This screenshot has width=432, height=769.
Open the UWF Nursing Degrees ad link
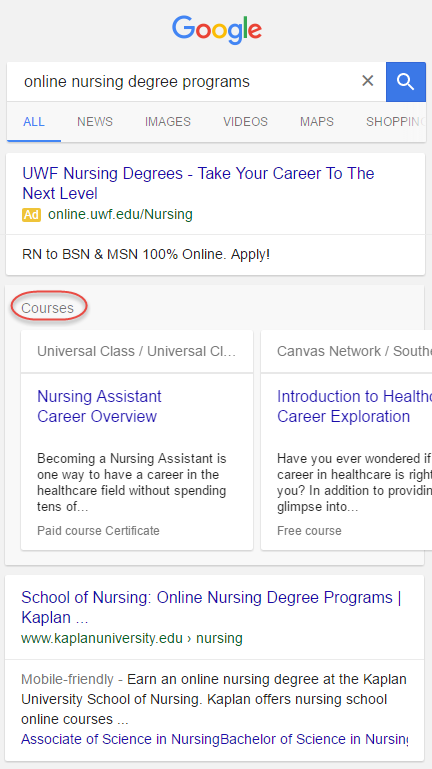tap(198, 183)
